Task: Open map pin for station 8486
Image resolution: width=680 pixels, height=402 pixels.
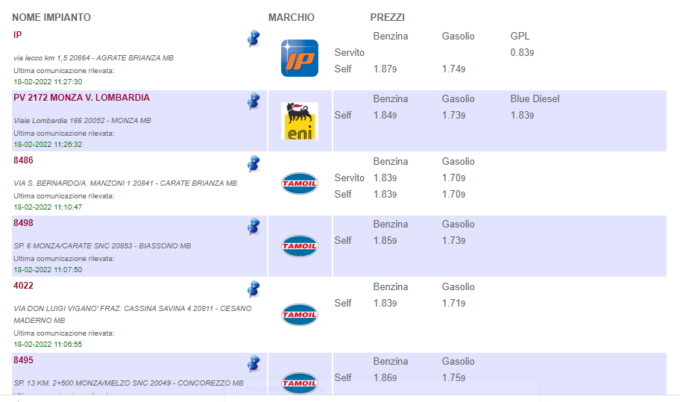Action: pos(254,164)
